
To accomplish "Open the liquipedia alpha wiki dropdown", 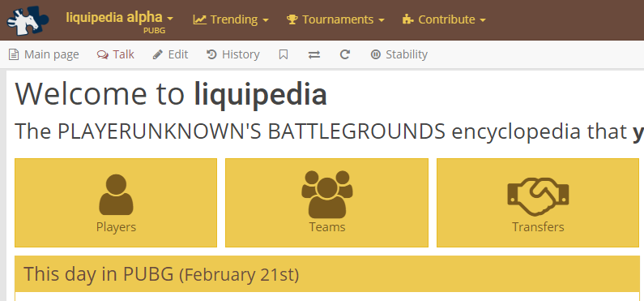I will click(x=120, y=18).
